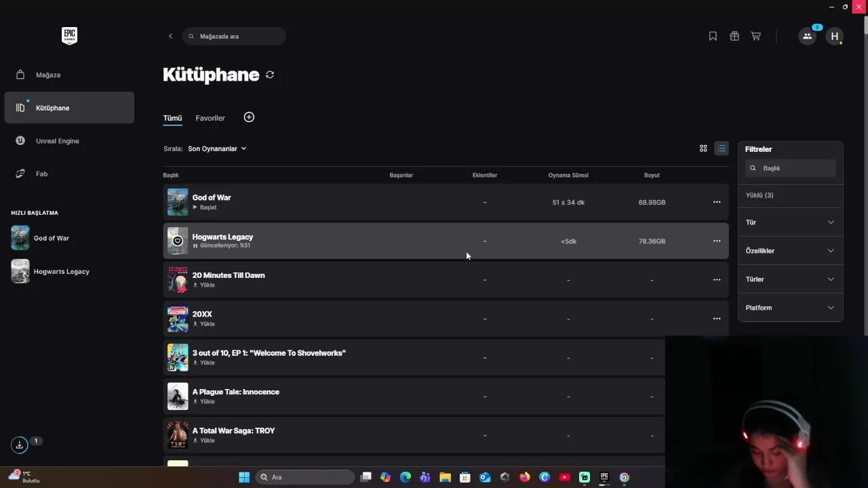This screenshot has width=868, height=488.
Task: Open the Son Oynananlar sort dropdown
Action: [217, 148]
